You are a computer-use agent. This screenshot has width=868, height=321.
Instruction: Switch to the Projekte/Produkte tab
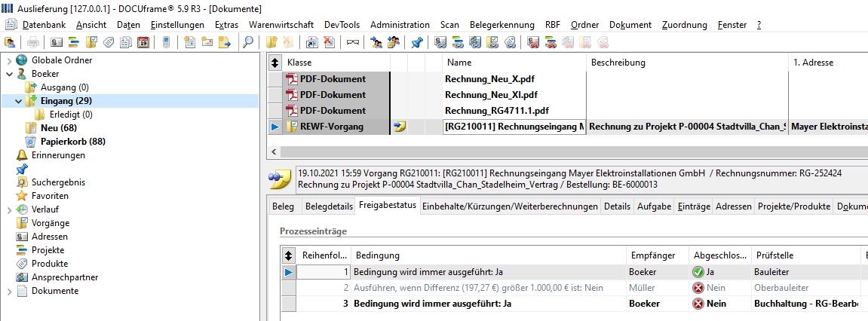point(794,206)
